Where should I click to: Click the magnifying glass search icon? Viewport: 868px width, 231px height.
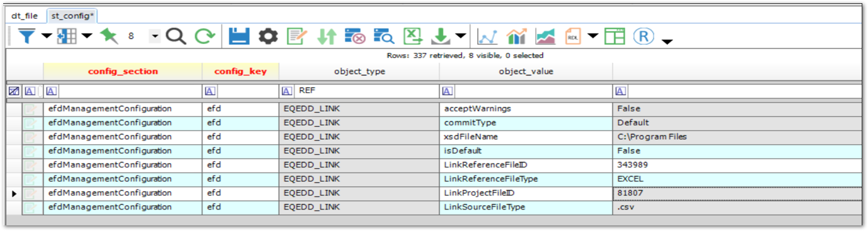tap(176, 37)
